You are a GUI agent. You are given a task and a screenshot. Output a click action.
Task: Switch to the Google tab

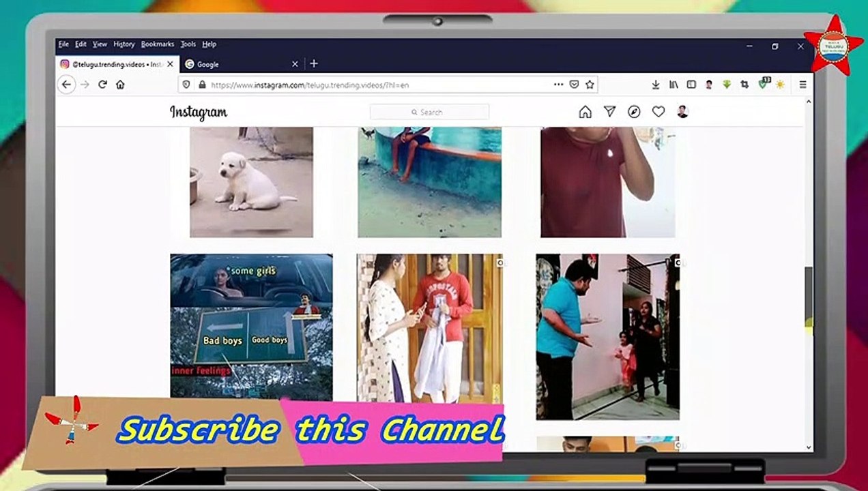pyautogui.click(x=242, y=64)
